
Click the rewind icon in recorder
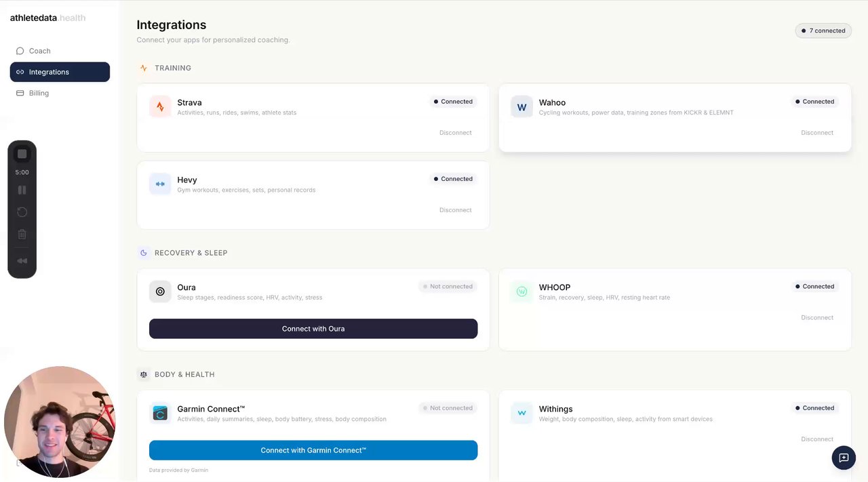coord(22,261)
